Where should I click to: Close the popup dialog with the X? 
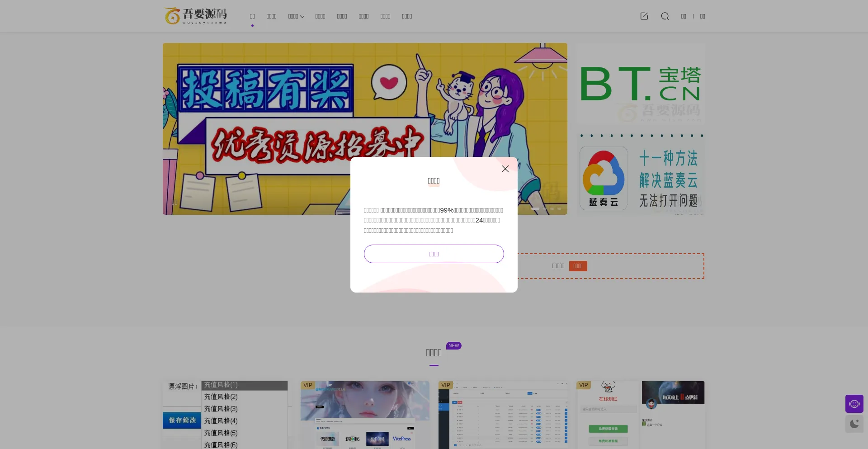tap(505, 169)
